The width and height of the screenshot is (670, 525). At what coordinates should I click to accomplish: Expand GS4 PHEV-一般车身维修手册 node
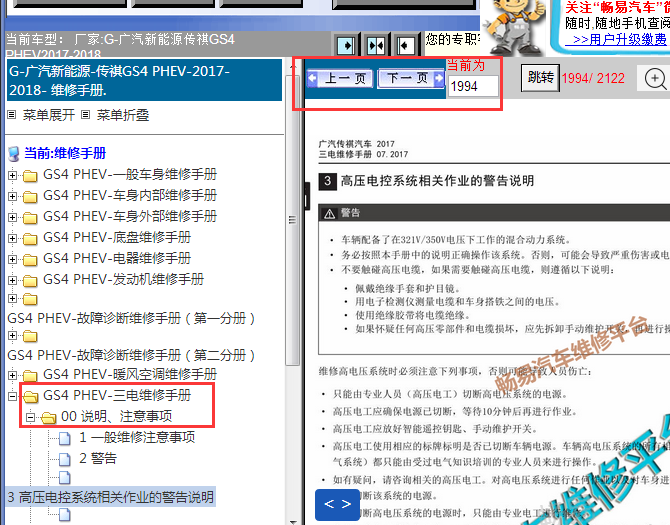pyautogui.click(x=12, y=175)
